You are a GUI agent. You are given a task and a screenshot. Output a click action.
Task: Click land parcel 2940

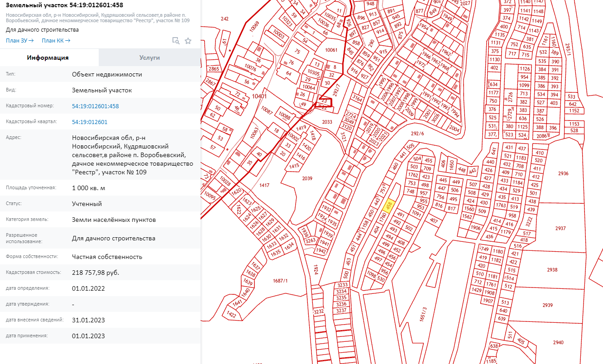click(558, 342)
